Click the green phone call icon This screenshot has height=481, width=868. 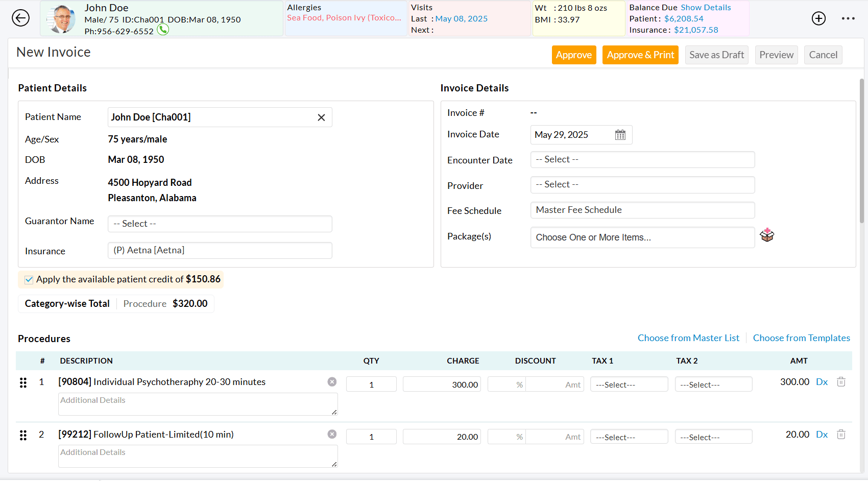pyautogui.click(x=162, y=30)
